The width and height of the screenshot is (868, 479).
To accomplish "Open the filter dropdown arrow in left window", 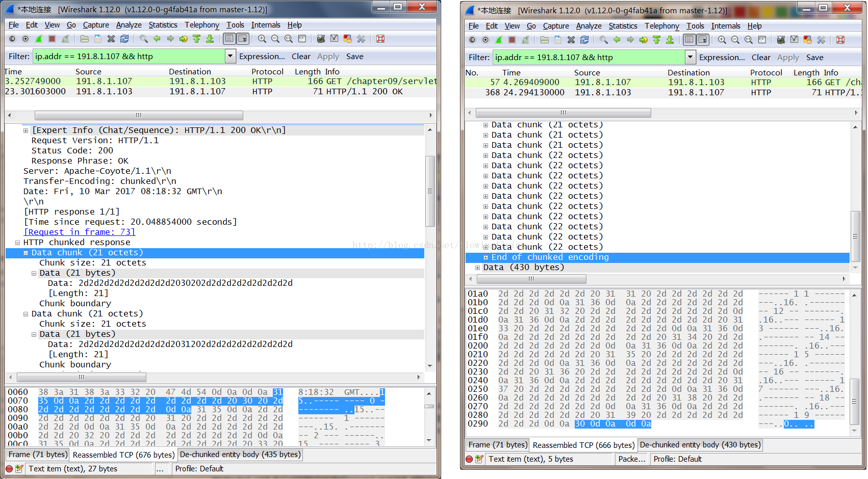I will 230,57.
